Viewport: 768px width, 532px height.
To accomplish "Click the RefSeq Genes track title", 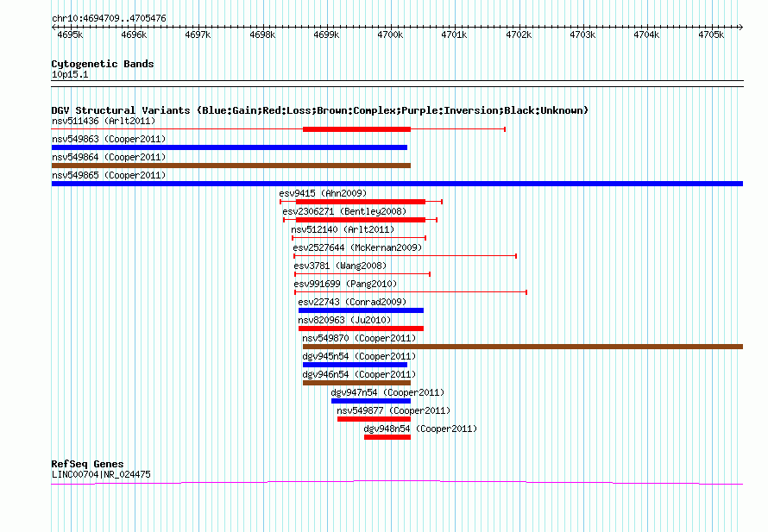I will (x=87, y=464).
